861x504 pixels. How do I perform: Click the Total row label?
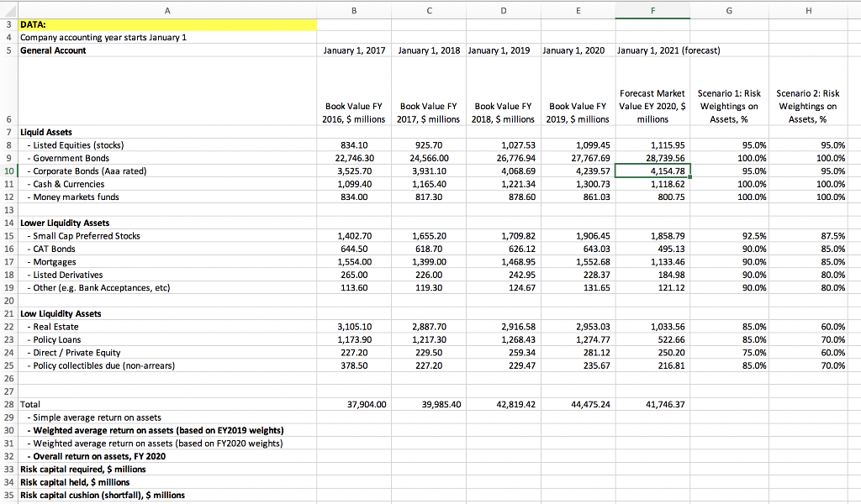point(30,404)
